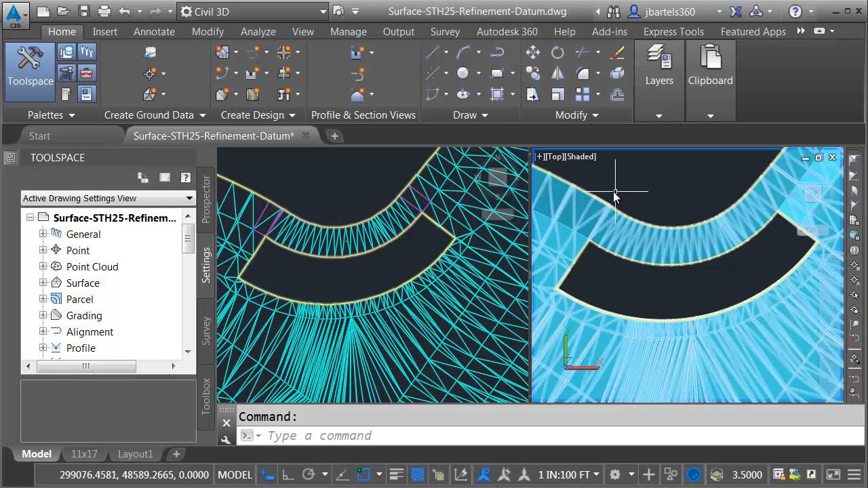Open the Annotate ribbon tab

(154, 31)
